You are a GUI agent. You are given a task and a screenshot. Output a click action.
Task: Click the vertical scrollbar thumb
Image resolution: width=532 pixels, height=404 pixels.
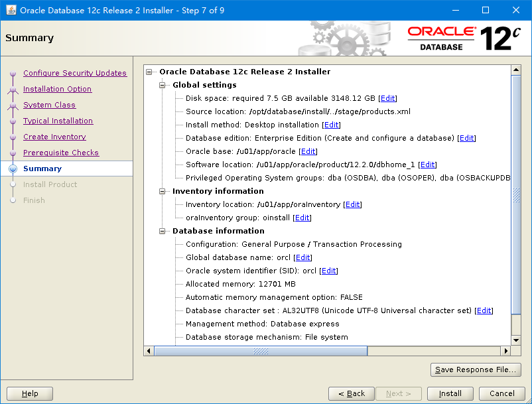pos(516,195)
